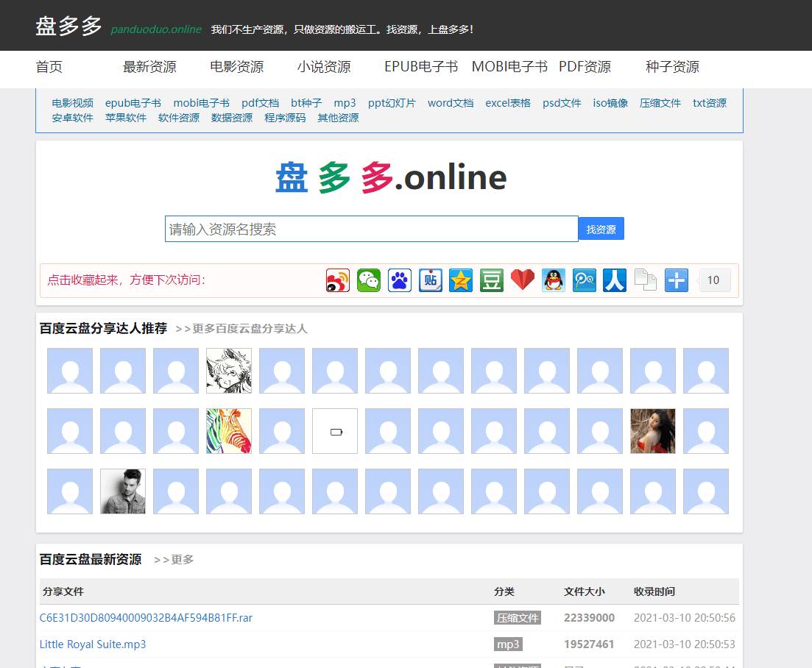
Task: Share via QQ friends
Action: point(554,280)
